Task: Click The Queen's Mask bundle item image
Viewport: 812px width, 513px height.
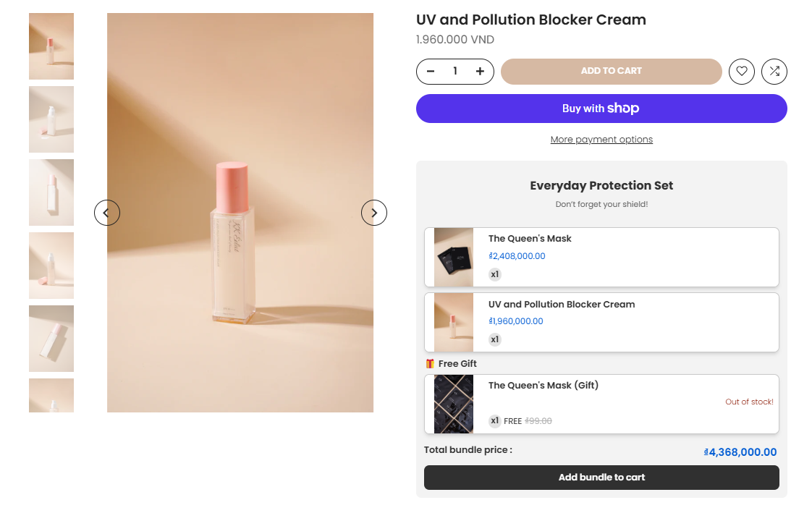Action: click(453, 257)
